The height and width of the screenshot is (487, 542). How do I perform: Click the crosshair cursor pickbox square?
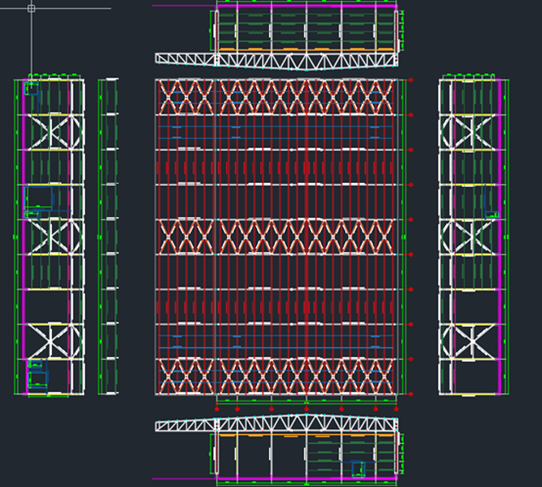click(31, 8)
